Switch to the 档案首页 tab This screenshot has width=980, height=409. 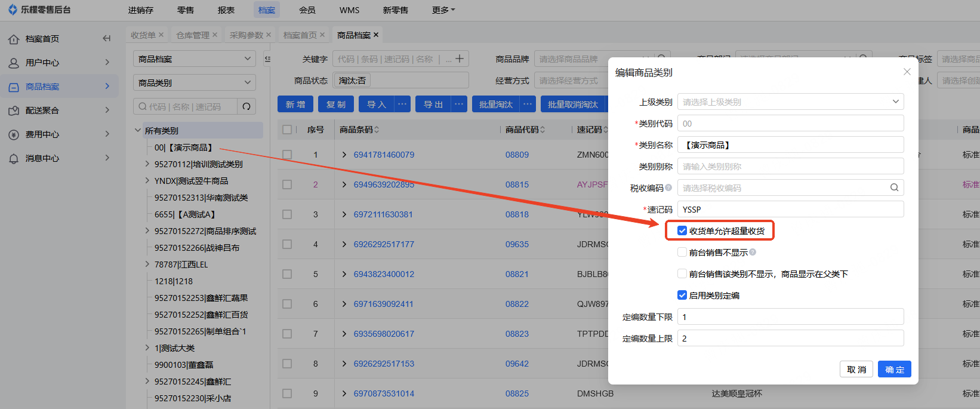coord(300,35)
